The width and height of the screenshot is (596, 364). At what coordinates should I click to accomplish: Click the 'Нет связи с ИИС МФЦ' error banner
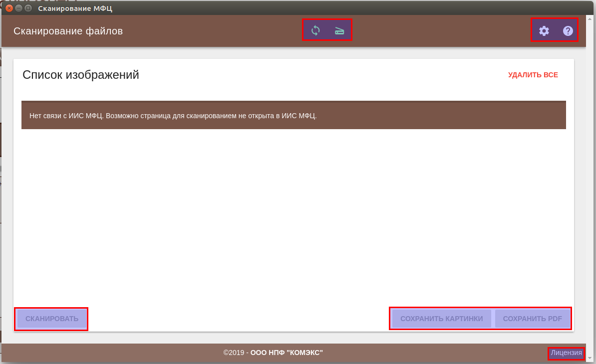tap(294, 115)
